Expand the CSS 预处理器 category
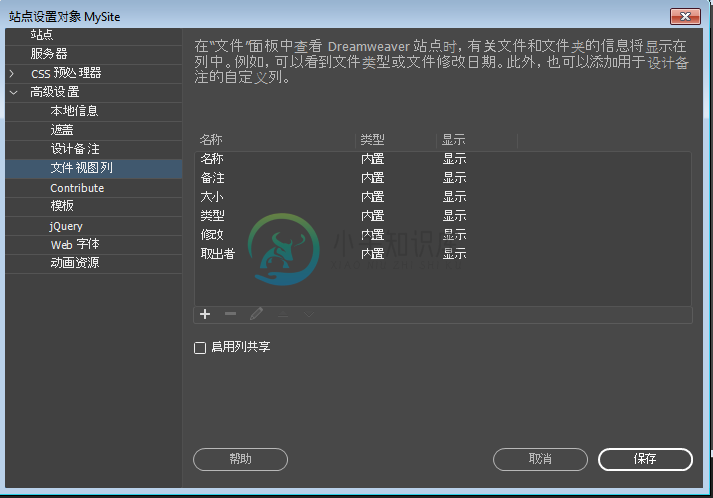 tap(12, 73)
